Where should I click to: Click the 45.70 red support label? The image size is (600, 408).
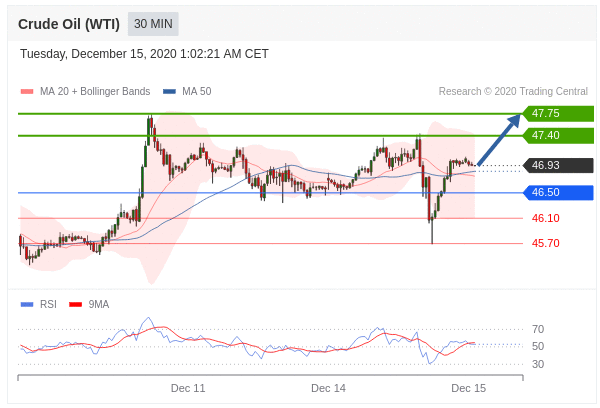coord(546,243)
